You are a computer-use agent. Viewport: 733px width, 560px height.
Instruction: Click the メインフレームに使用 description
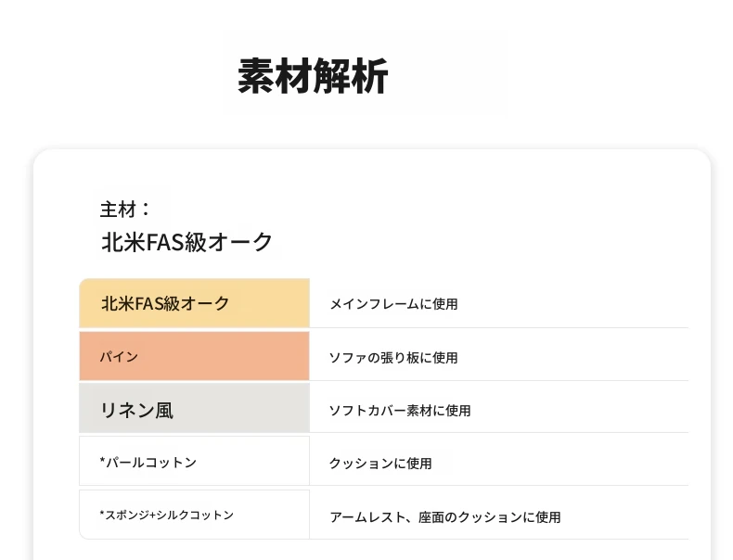click(x=393, y=304)
